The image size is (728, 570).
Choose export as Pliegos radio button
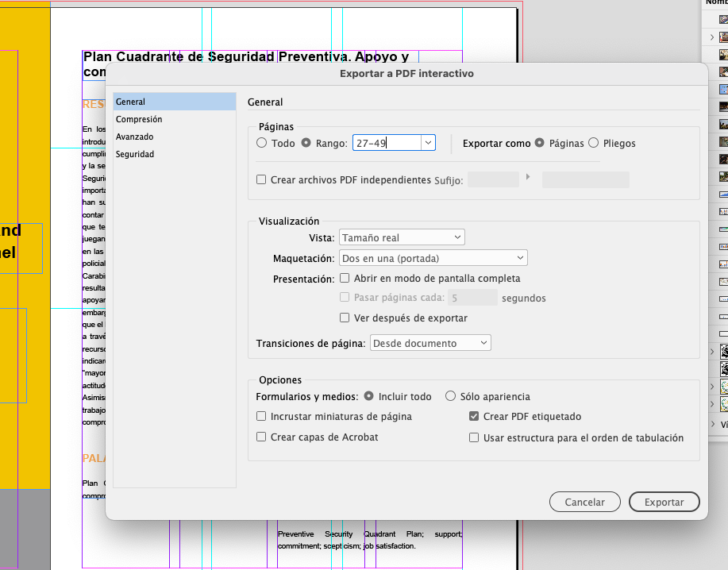(x=593, y=143)
